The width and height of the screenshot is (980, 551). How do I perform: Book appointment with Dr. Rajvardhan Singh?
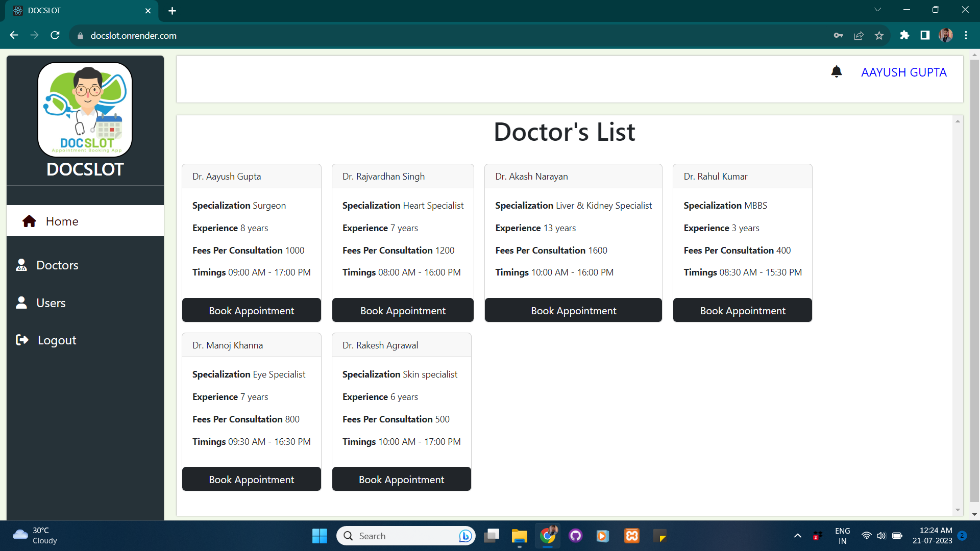tap(403, 310)
